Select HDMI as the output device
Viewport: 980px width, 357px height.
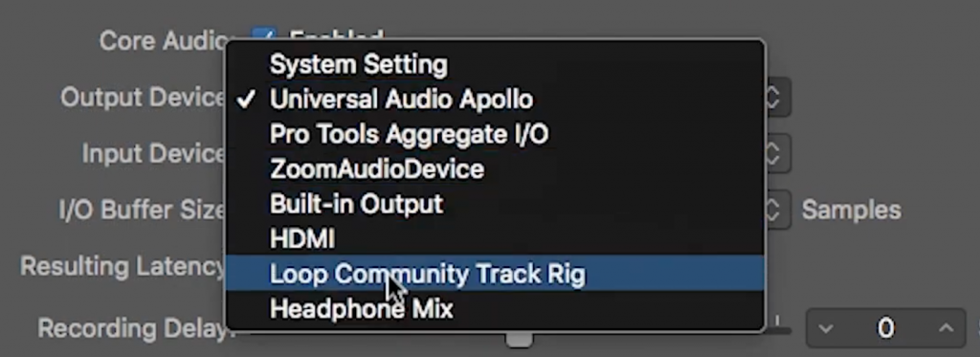point(495,238)
